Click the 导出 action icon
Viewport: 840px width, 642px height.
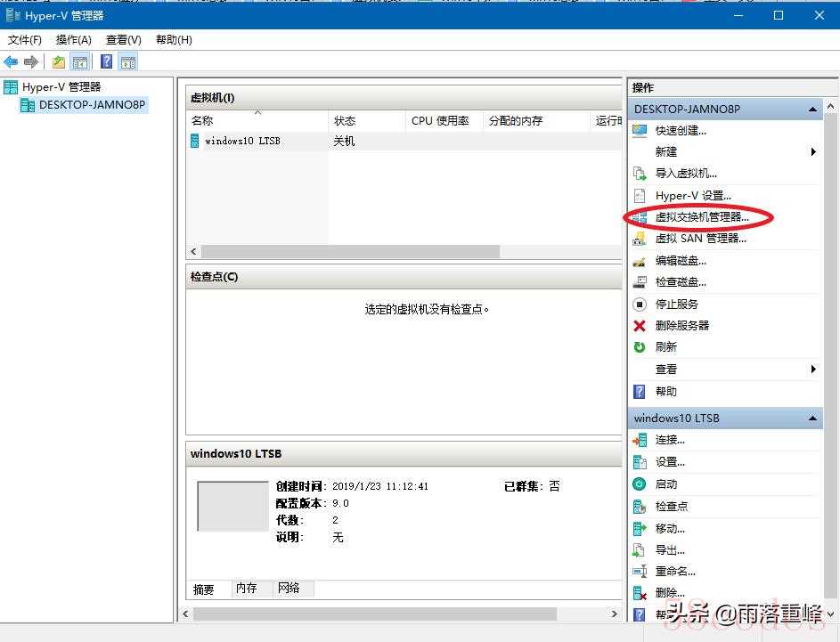click(x=640, y=550)
